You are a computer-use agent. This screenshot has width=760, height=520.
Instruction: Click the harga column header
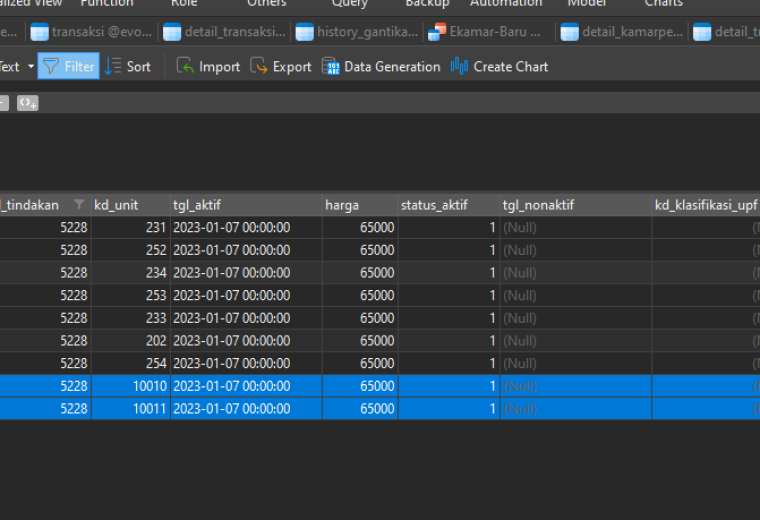pos(360,205)
